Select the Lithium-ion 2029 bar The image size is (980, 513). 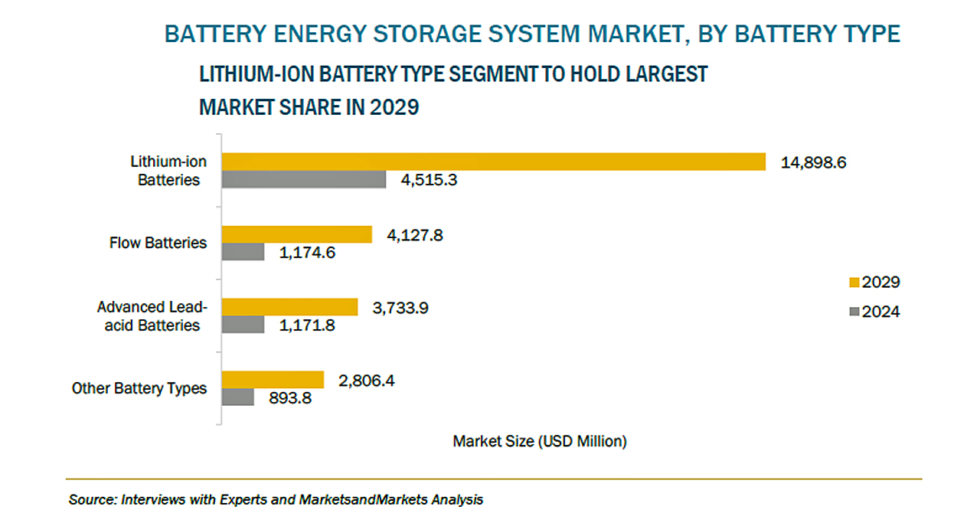(494, 162)
